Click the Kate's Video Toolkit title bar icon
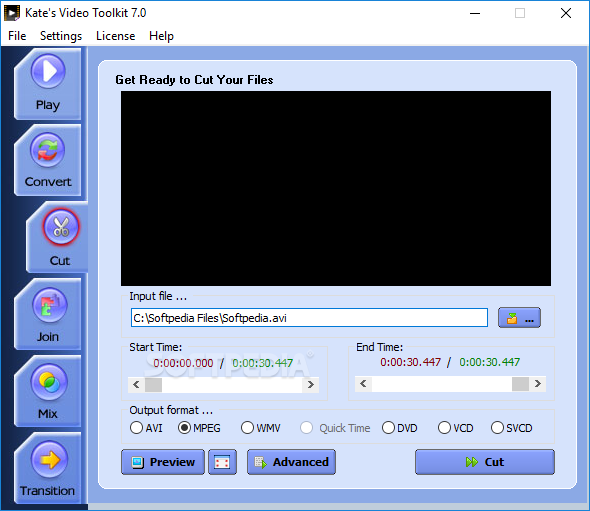Image resolution: width=590 pixels, height=511 pixels. [12, 13]
